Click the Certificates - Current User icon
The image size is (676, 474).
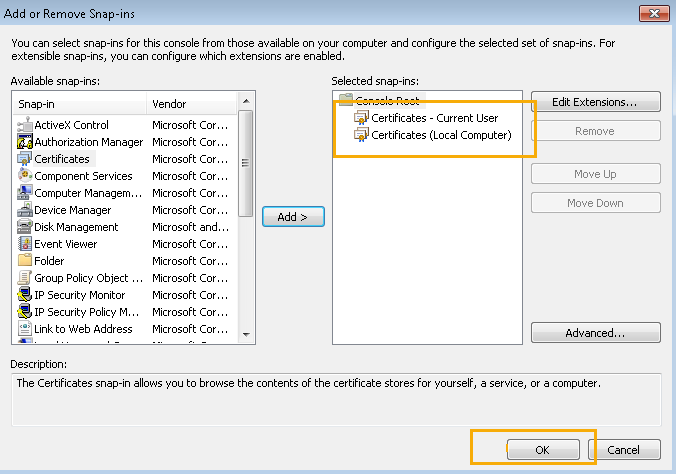(x=361, y=117)
